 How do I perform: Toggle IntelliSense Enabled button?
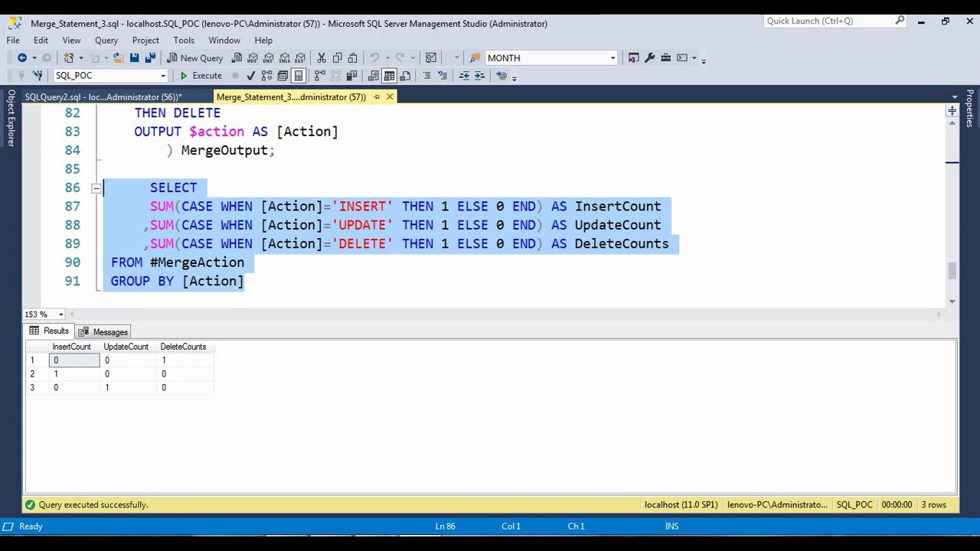(299, 76)
